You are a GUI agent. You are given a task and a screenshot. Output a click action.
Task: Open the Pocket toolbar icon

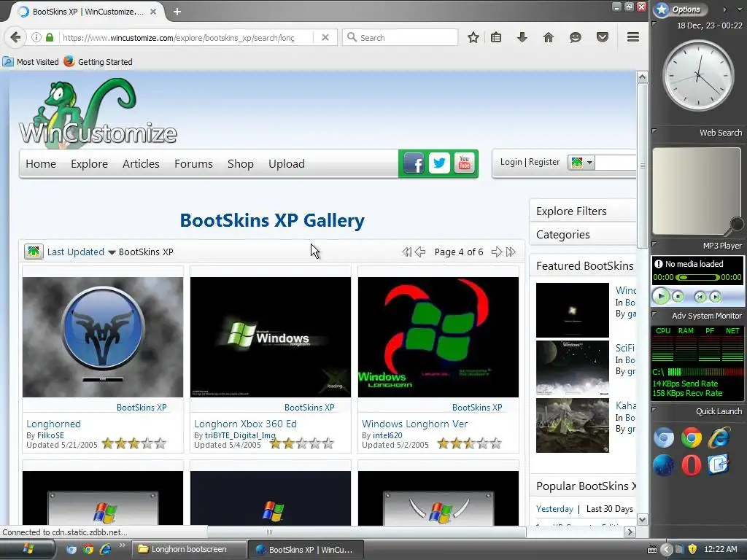603,37
